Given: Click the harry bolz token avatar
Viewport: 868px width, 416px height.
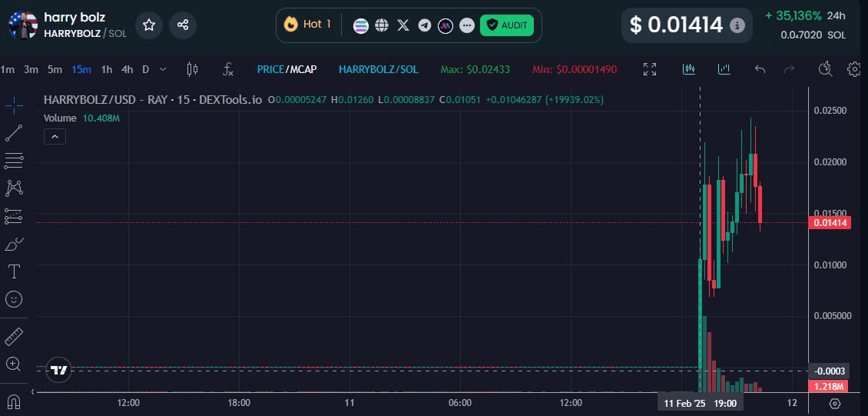Looking at the screenshot, I should (23, 25).
